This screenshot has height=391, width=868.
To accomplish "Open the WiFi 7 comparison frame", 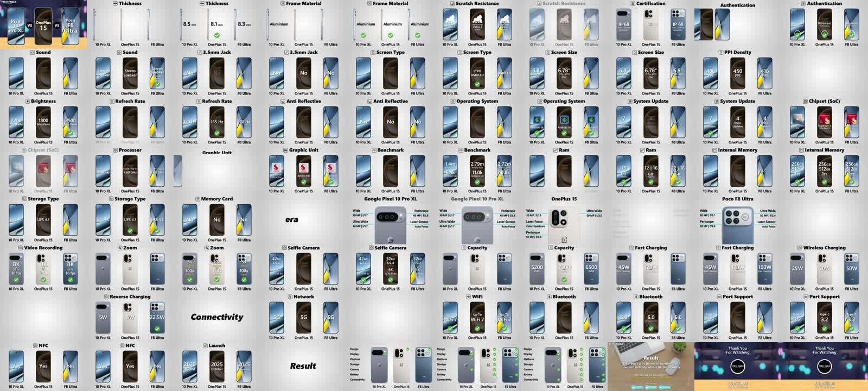I will click(477, 318).
